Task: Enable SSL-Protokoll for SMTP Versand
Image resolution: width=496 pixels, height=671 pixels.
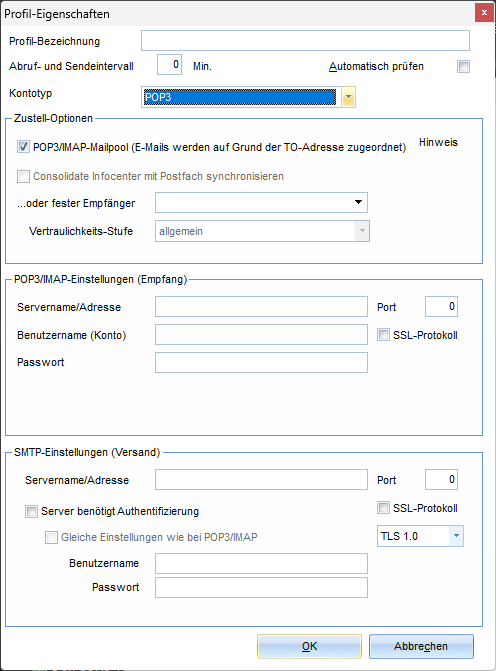Action: coord(383,508)
